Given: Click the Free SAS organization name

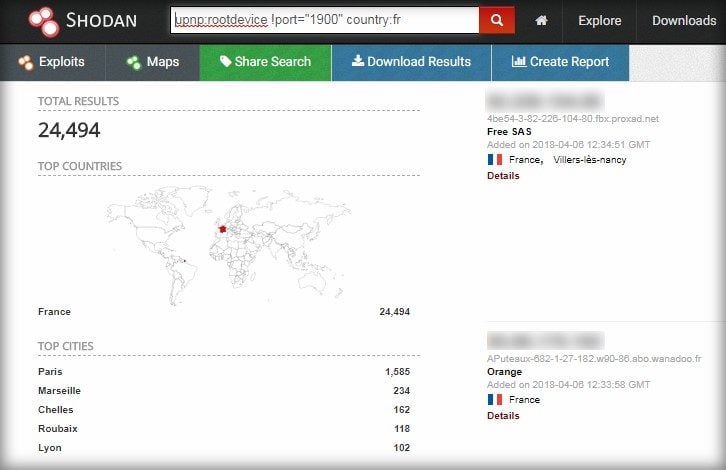Looking at the screenshot, I should (509, 132).
